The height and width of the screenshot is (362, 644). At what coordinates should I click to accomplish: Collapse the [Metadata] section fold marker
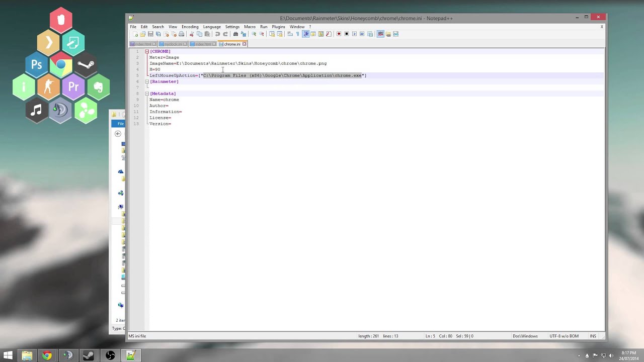147,94
